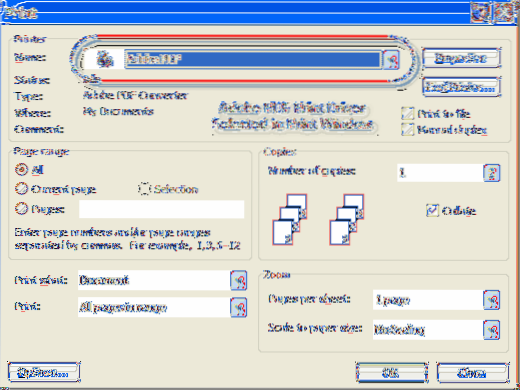Viewport: 520px width, 390px height.
Task: Click the printer icon beside Adobe PDF
Action: pos(105,60)
